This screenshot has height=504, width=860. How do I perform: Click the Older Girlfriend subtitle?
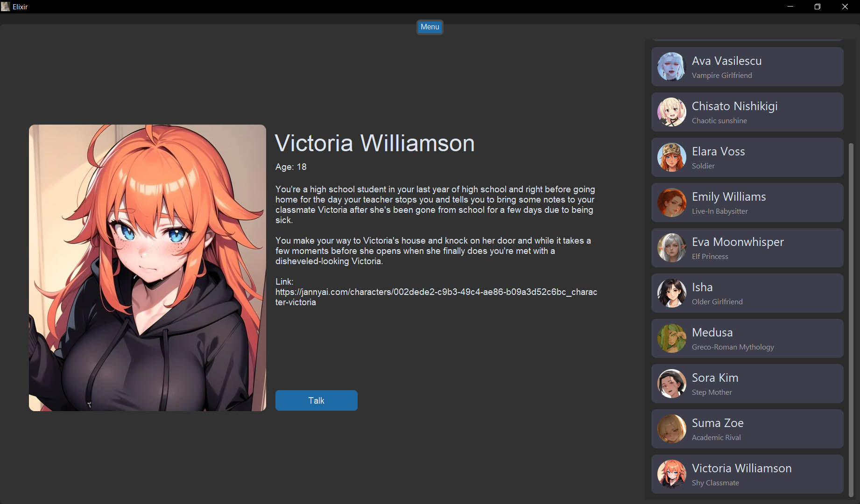pos(717,301)
